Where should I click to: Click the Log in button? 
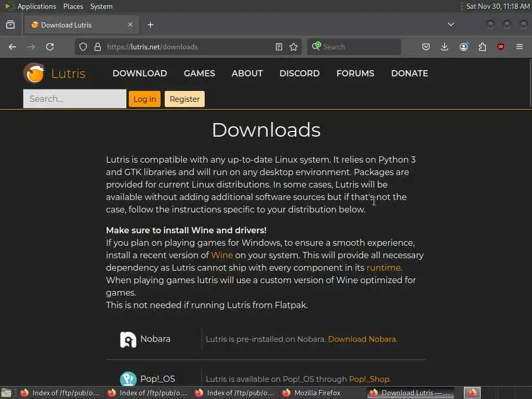[144, 99]
